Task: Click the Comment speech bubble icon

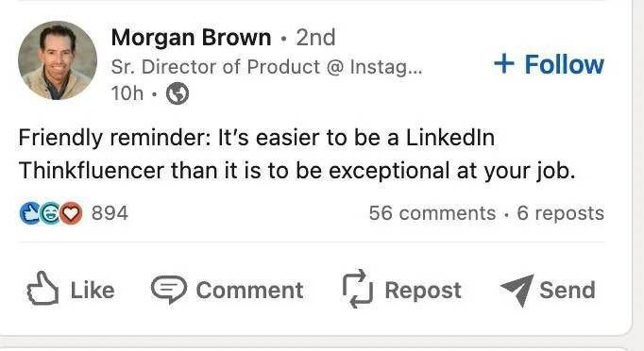Action: coord(169,290)
